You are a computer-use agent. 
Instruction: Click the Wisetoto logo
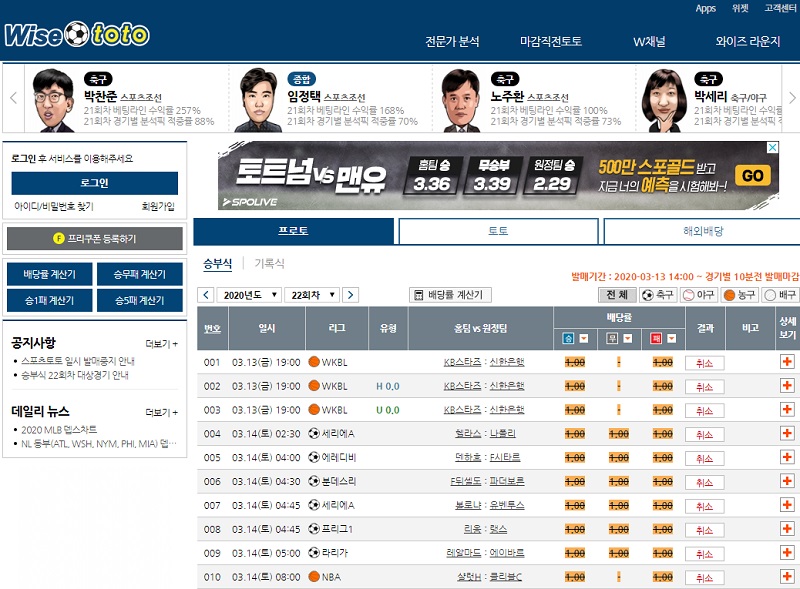77,35
